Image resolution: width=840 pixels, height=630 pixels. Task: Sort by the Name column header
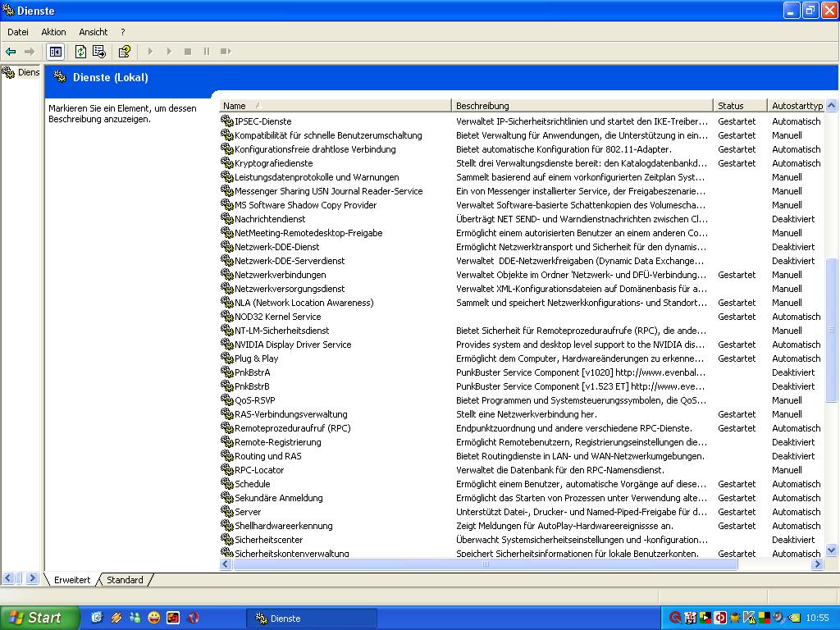[x=336, y=106]
